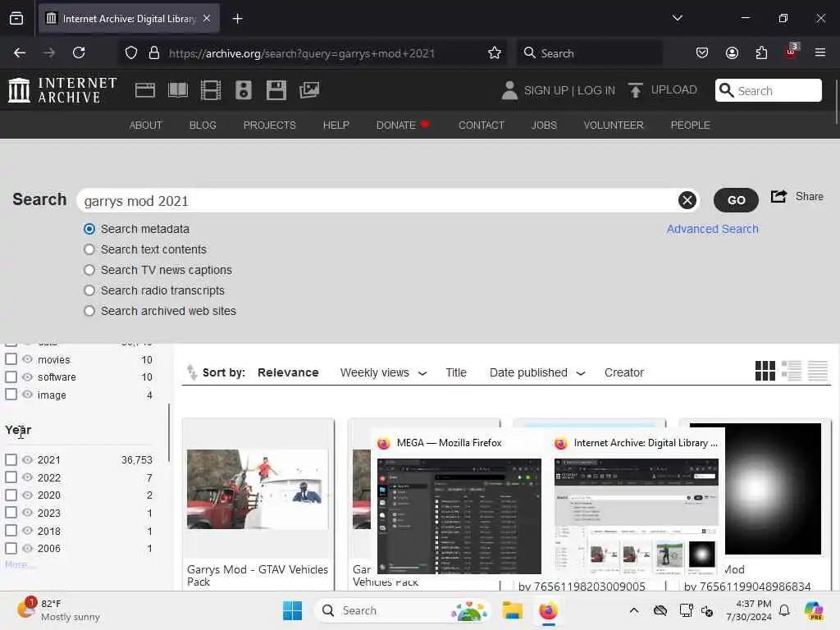The height and width of the screenshot is (630, 840).
Task: Switch to extended list view
Action: coord(792,371)
